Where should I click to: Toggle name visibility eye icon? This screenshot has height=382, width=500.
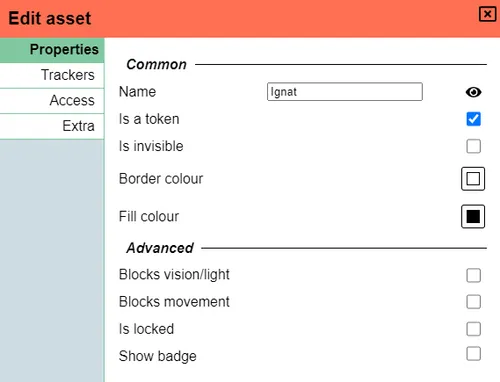473,92
